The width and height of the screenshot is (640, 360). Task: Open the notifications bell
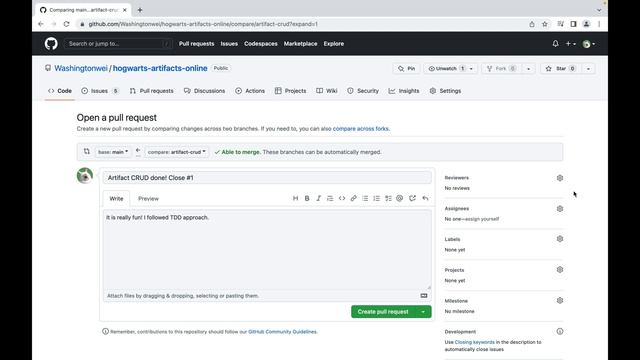555,43
